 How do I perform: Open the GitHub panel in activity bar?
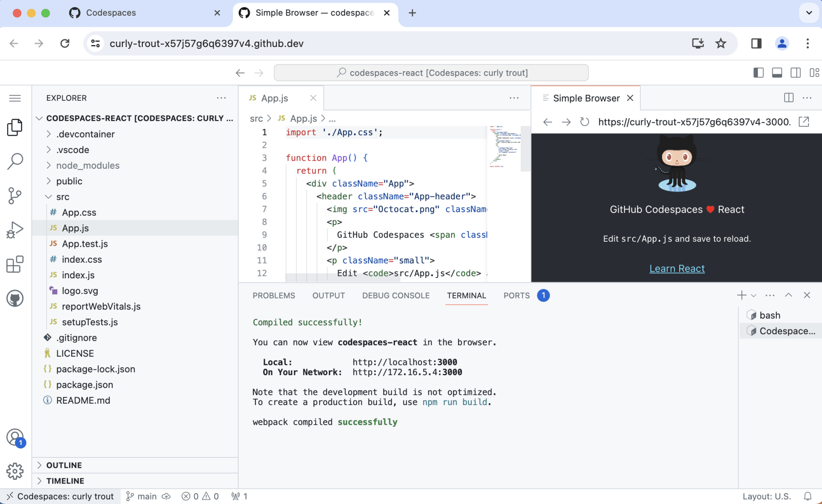[15, 299]
